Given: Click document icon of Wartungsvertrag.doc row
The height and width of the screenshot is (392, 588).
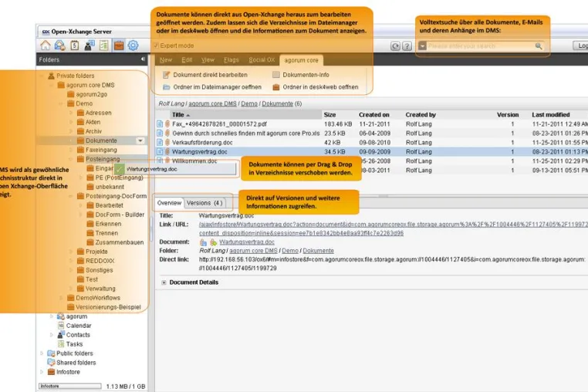Looking at the screenshot, I should 160,151.
